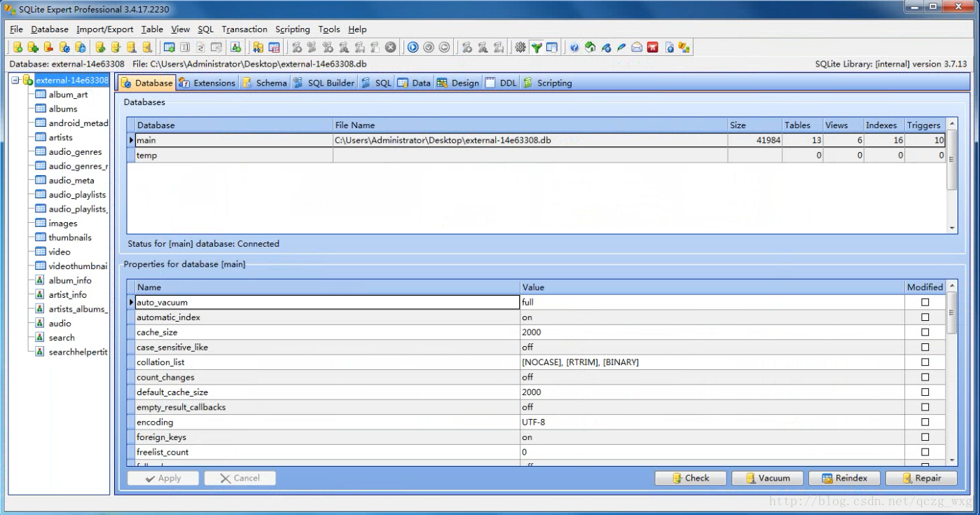Switch to the SQL Builder tab
The height and width of the screenshot is (515, 980).
(324, 83)
